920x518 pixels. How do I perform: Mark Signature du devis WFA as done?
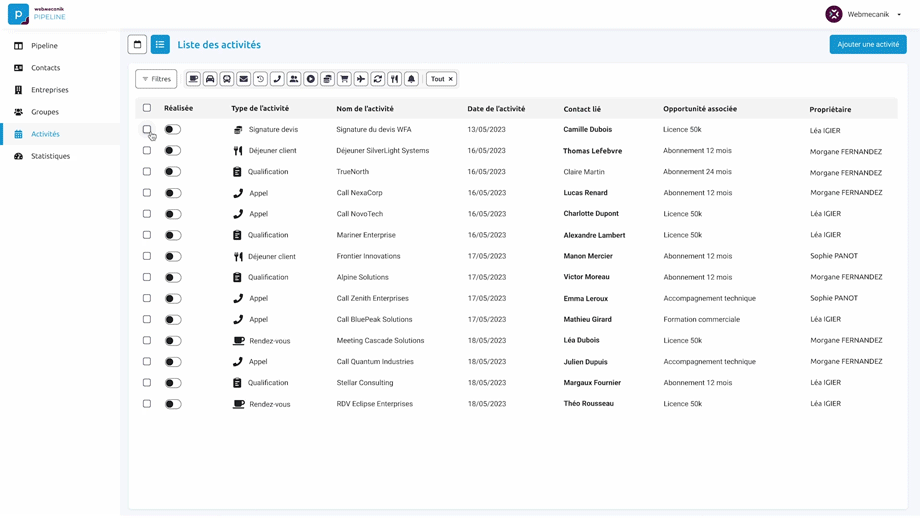pos(173,130)
